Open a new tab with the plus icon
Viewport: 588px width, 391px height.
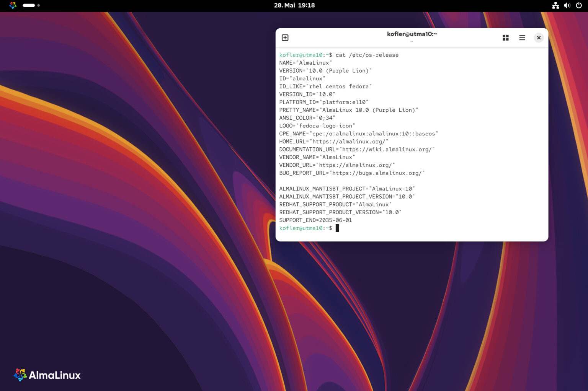point(285,37)
